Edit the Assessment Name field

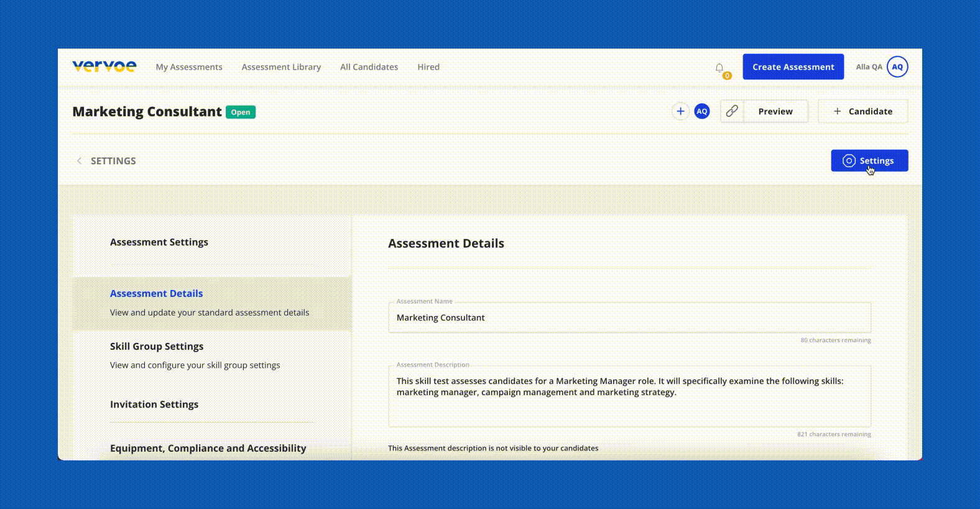pos(629,317)
